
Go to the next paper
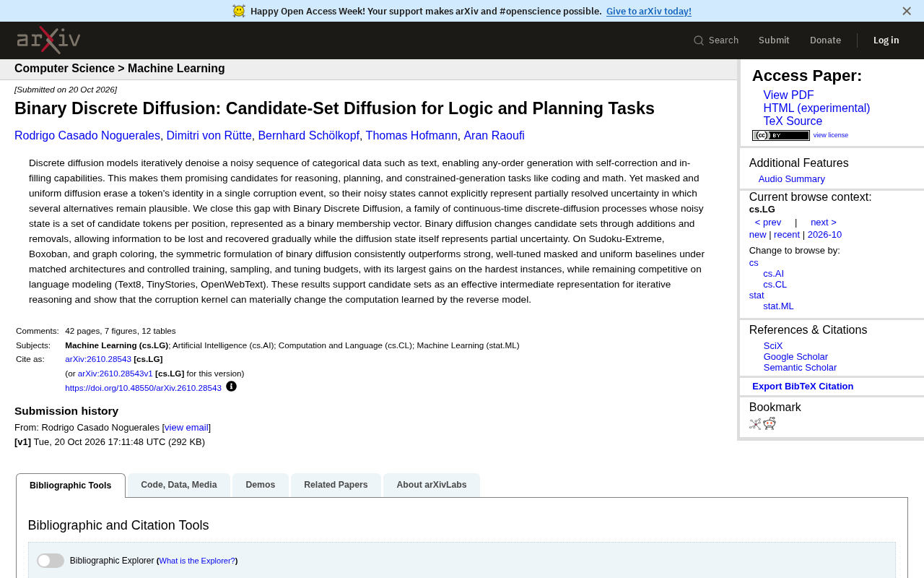click(824, 223)
